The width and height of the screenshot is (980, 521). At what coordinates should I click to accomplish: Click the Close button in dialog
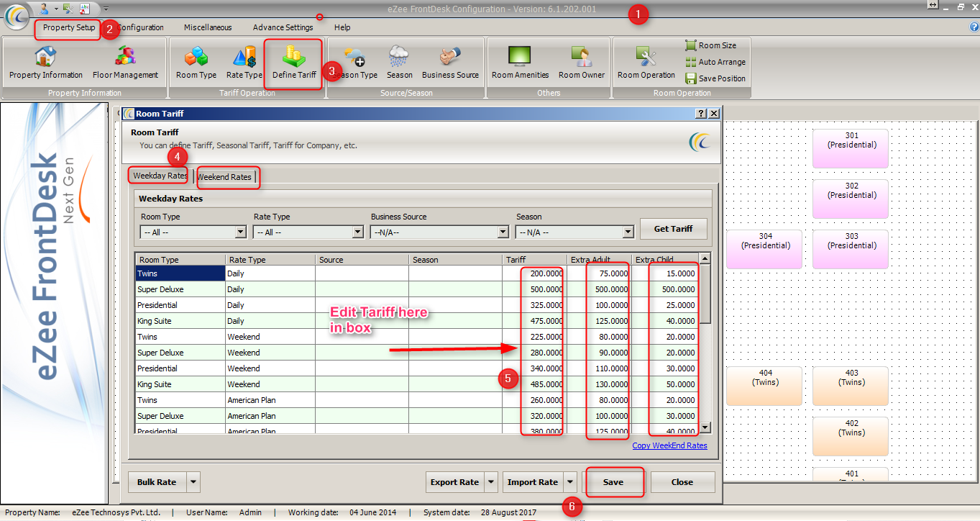click(x=682, y=482)
